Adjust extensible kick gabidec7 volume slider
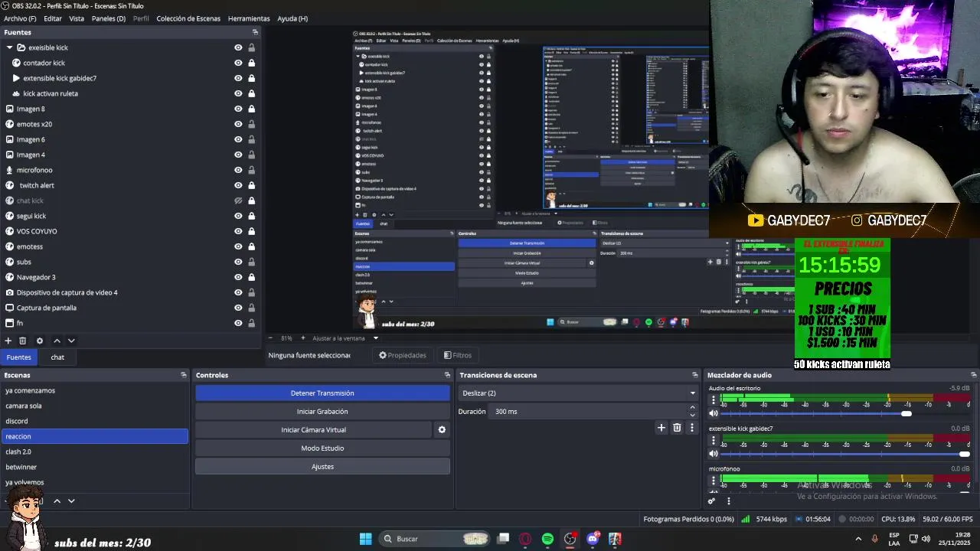980x551 pixels. click(x=963, y=455)
